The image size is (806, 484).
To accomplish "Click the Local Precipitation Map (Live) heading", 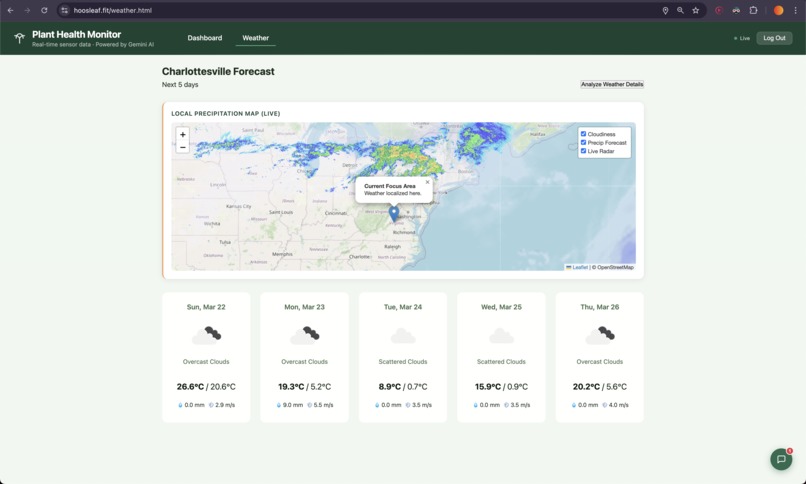I will [226, 114].
